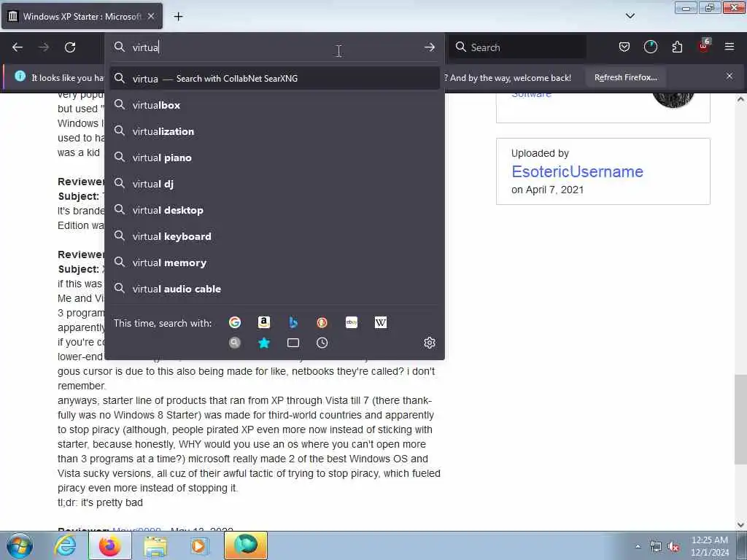Image resolution: width=747 pixels, height=560 pixels.
Task: Search with Wikipedia engine icon
Action: coord(381,323)
